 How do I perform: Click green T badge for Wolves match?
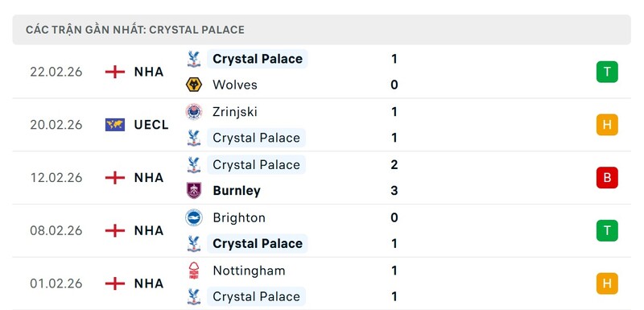tap(607, 72)
